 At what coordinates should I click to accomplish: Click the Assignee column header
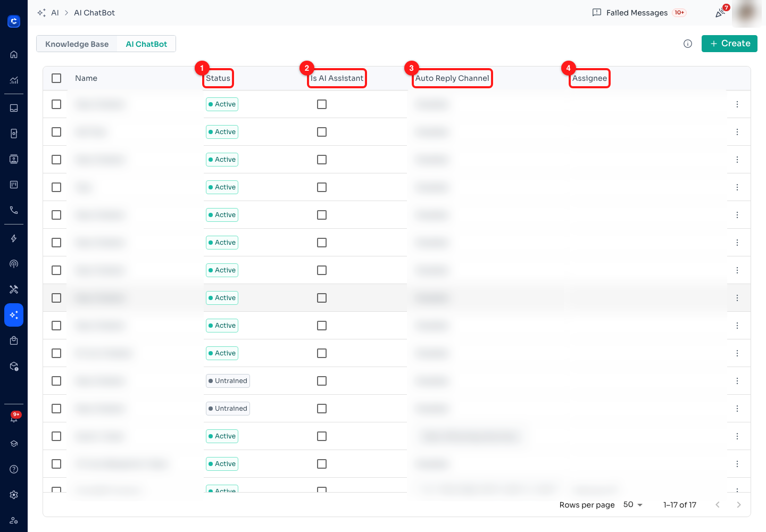point(589,78)
